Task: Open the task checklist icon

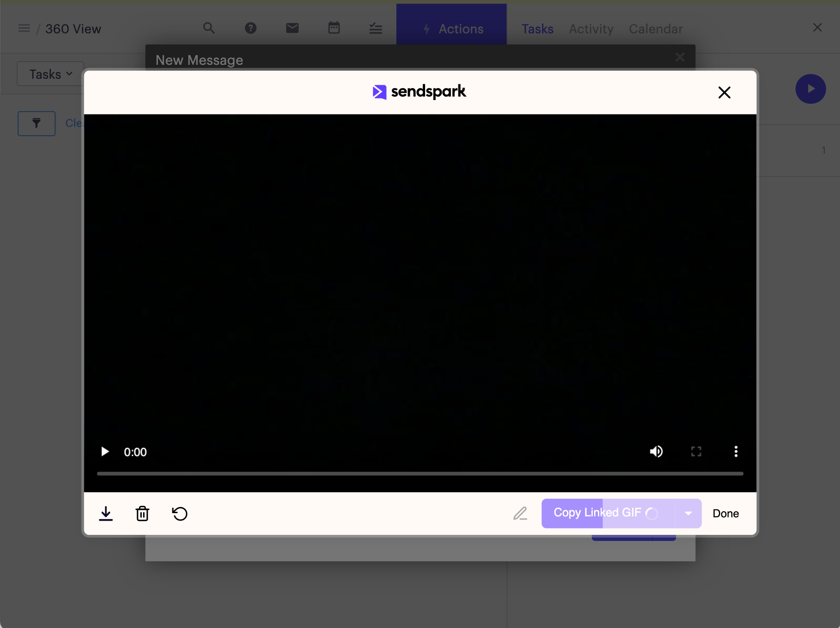Action: [x=376, y=28]
